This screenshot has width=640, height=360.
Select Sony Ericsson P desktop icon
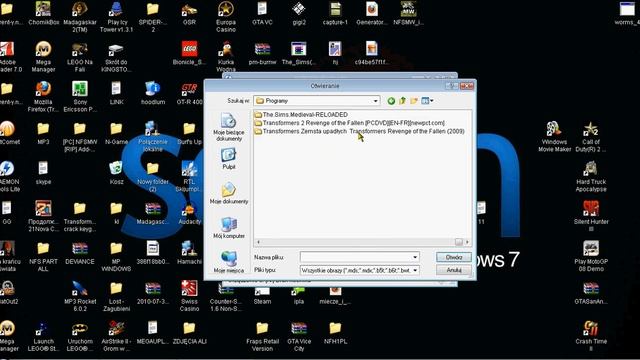pyautogui.click(x=80, y=97)
